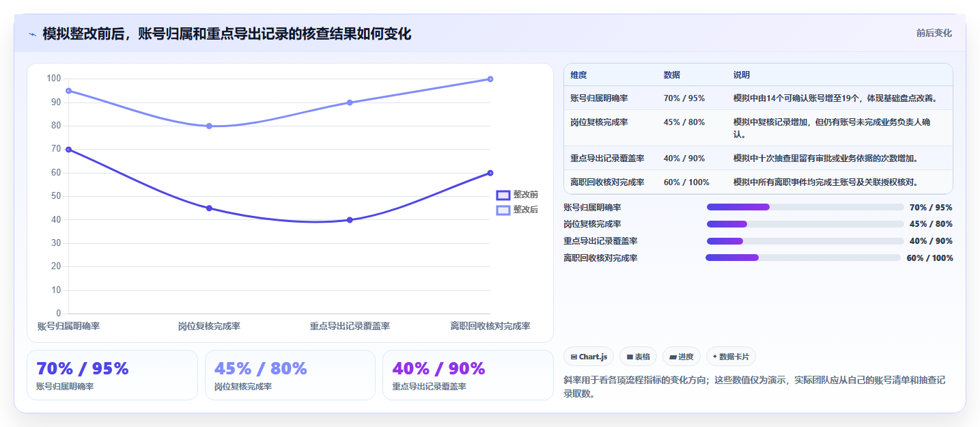The width and height of the screenshot is (980, 427).
Task: Click 整改前 data point at 重点导出记录覆盖率
Action: click(350, 220)
